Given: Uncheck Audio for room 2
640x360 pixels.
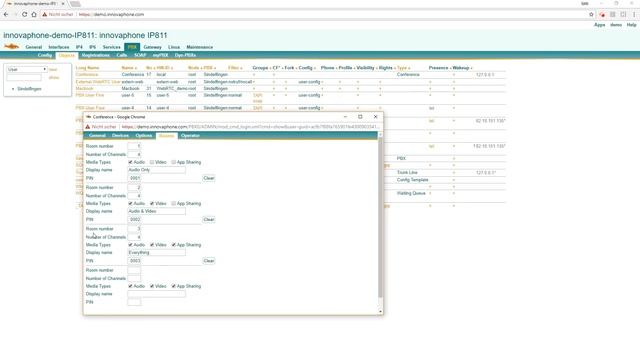Looking at the screenshot, I should (131, 204).
